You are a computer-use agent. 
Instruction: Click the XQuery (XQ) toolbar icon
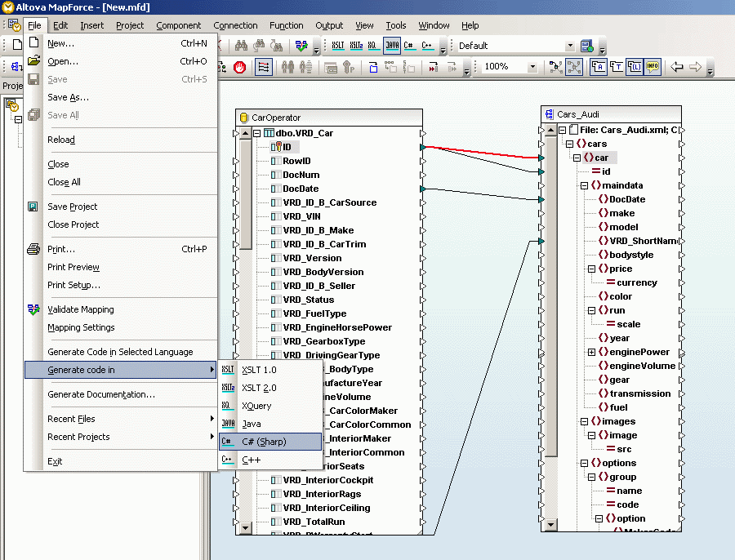point(372,46)
